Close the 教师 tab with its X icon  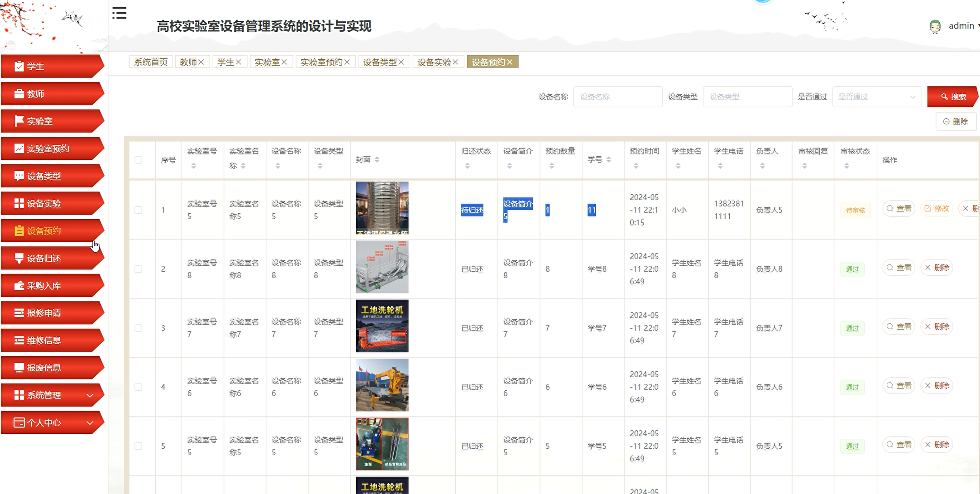click(201, 62)
